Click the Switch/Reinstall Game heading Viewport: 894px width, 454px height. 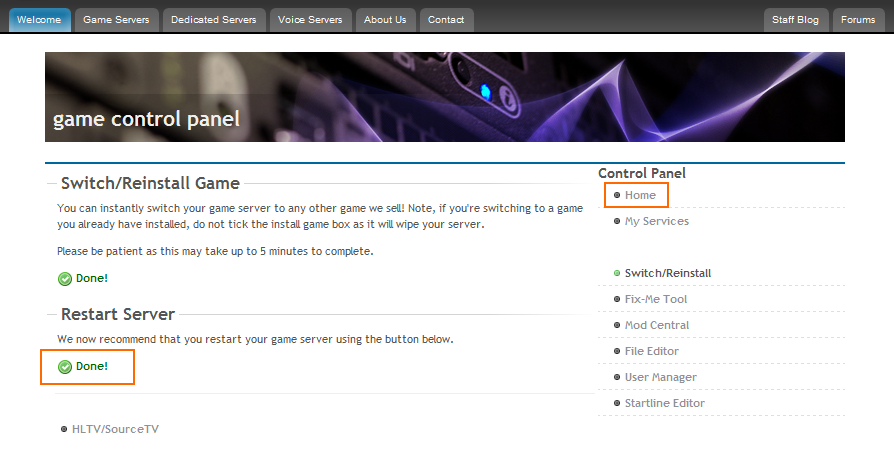point(151,183)
